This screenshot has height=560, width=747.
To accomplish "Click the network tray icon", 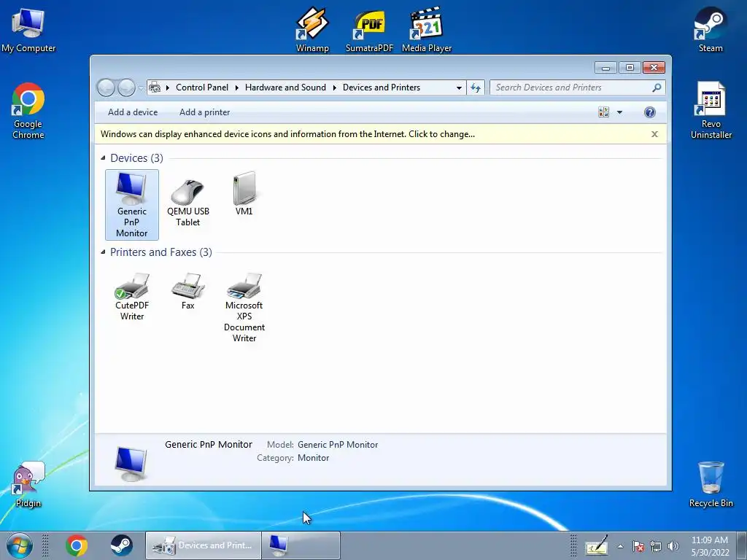I will tap(656, 546).
